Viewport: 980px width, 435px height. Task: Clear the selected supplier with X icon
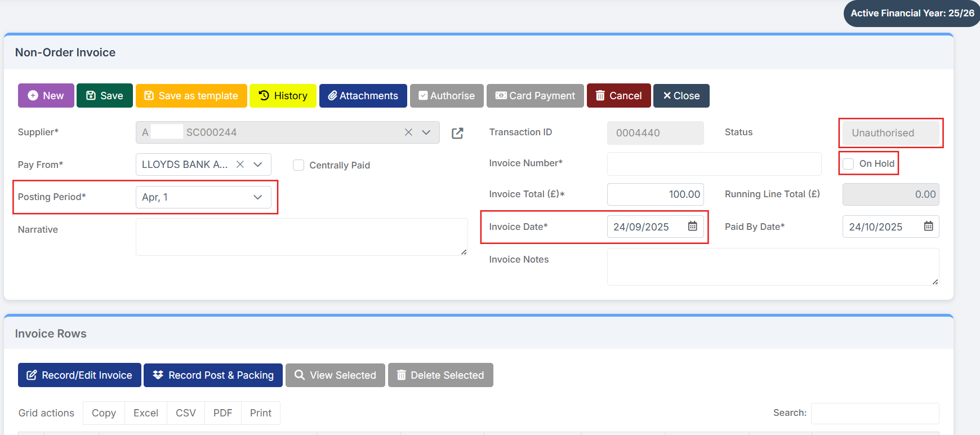[x=408, y=132]
